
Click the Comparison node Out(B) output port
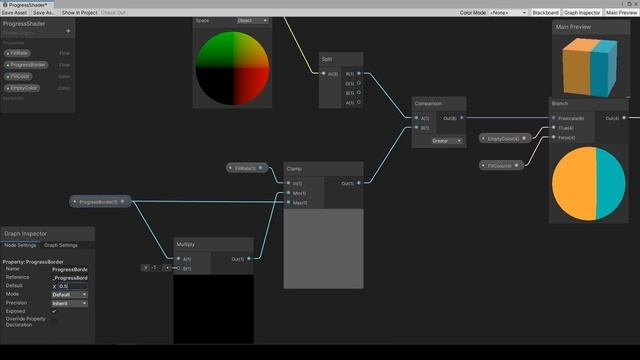462,118
